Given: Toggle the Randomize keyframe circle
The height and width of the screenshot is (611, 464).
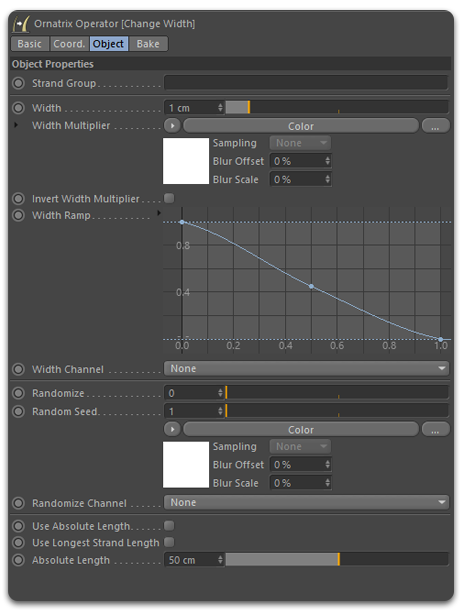Looking at the screenshot, I should (x=18, y=393).
